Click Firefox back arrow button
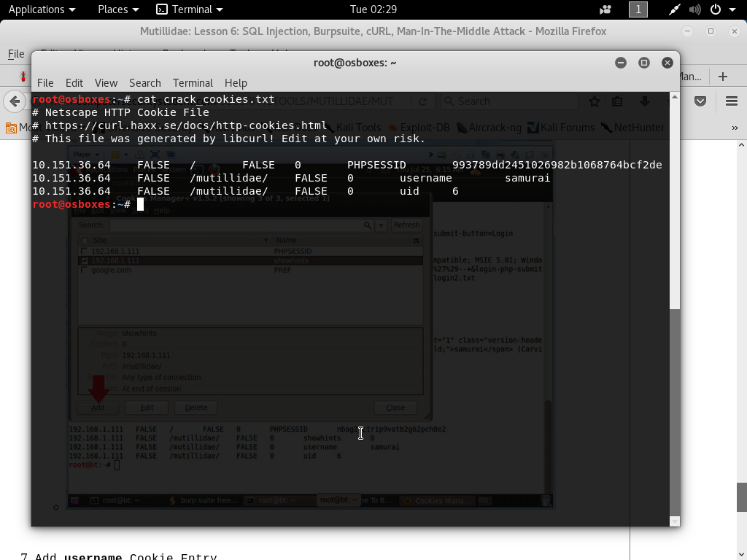This screenshot has width=747, height=560. point(14,101)
